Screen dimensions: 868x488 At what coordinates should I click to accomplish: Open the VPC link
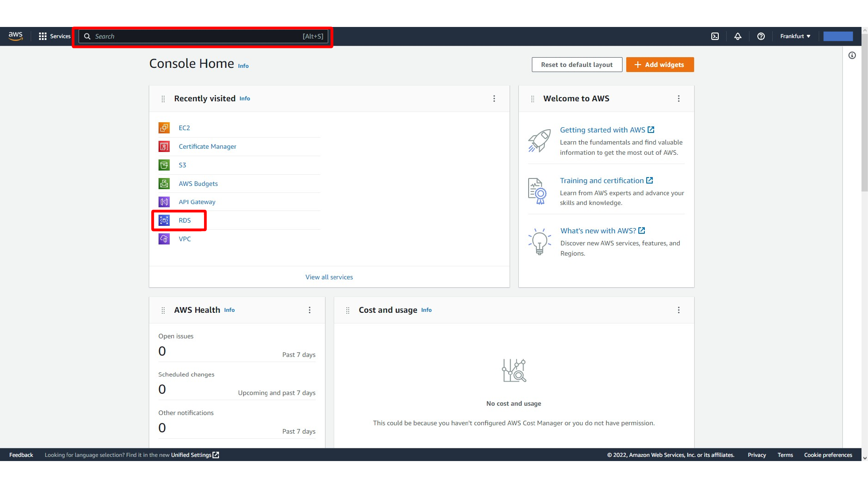185,239
